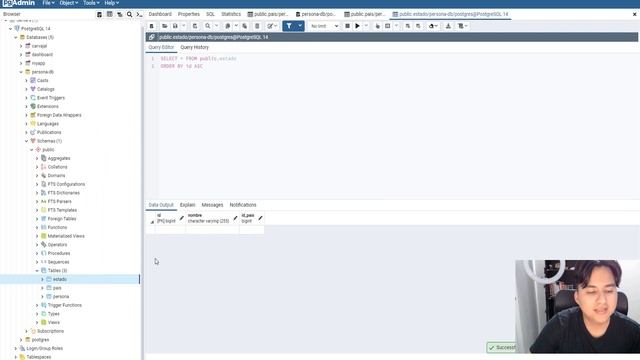Click the Find magnifier icon in query toolbar
Screen dimensions: 640x360
point(208,26)
